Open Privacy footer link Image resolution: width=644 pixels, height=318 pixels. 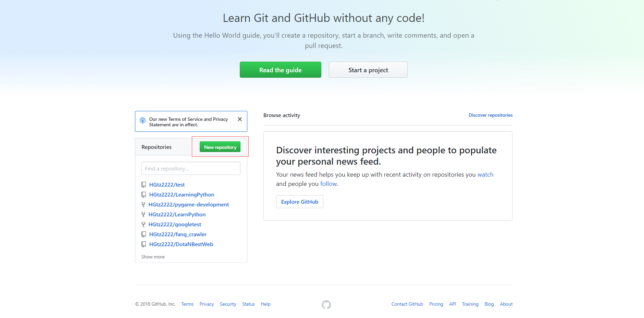coord(207,304)
